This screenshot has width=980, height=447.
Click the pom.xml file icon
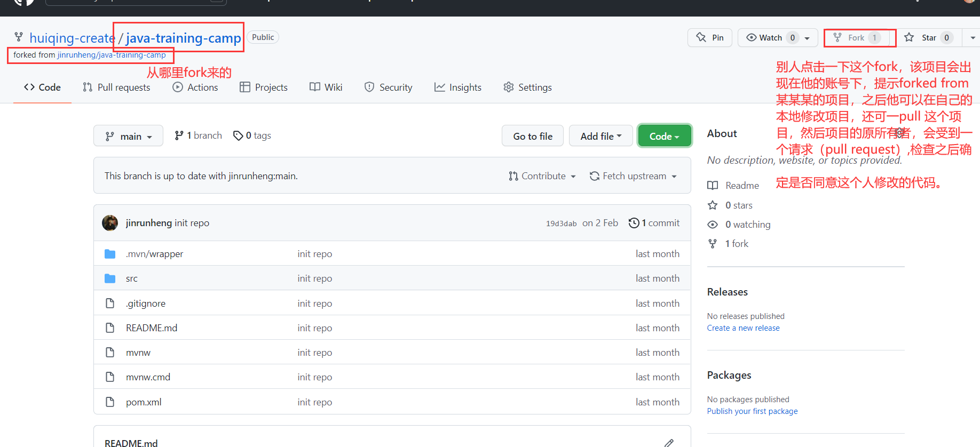(x=110, y=402)
